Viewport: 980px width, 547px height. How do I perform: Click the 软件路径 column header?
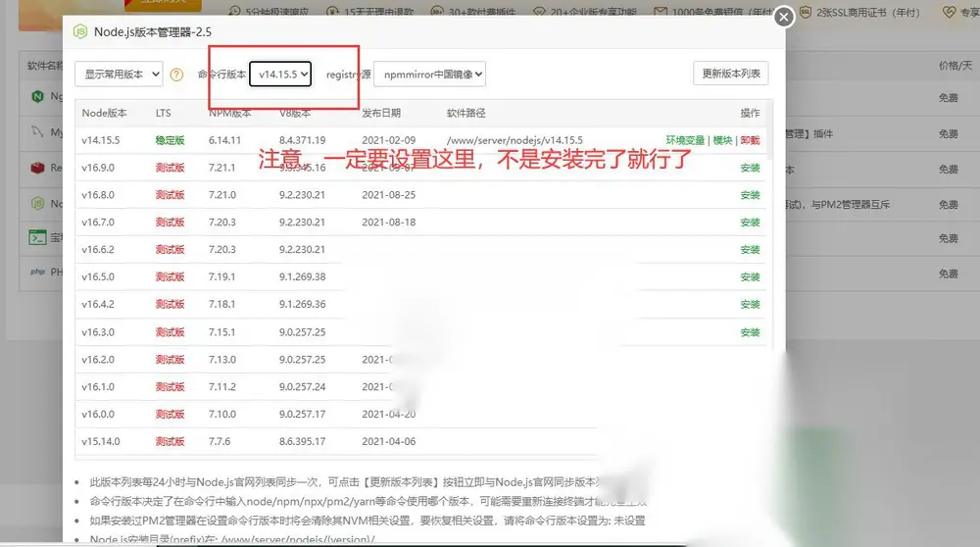[465, 113]
